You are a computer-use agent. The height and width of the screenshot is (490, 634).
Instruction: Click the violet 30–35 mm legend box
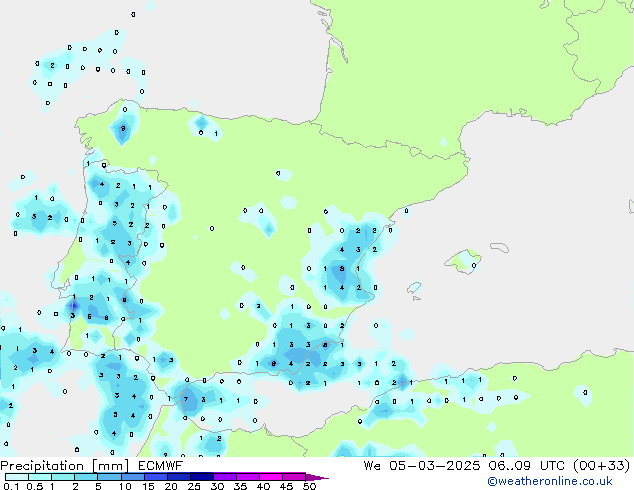pyautogui.click(x=225, y=477)
